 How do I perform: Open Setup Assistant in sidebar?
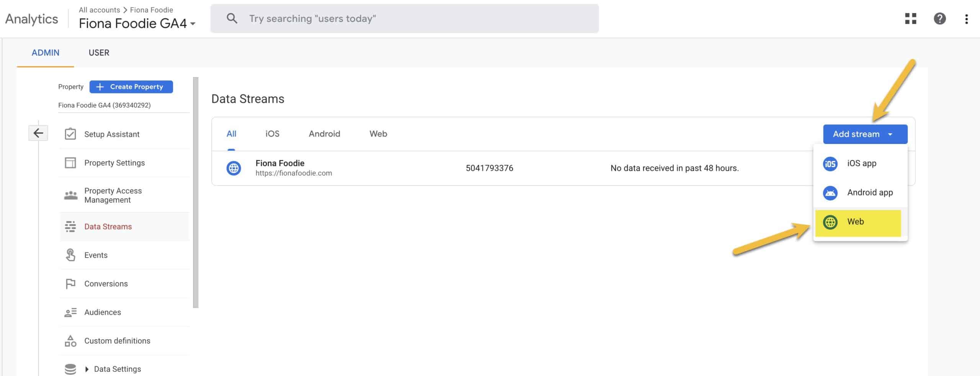(x=124, y=134)
